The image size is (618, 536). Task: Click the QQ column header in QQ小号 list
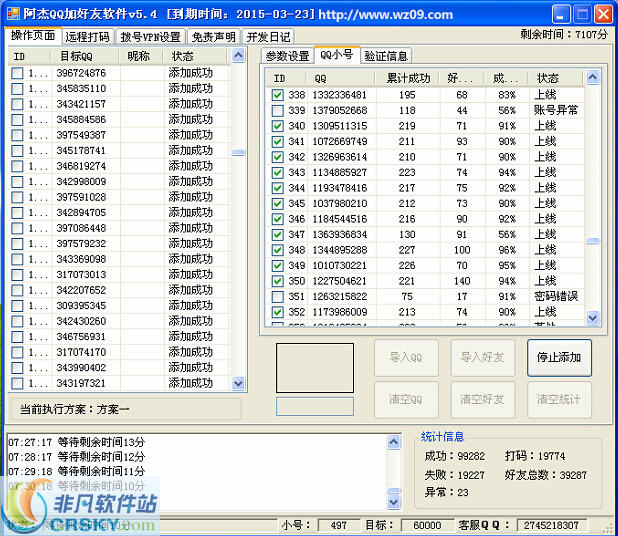tap(340, 78)
